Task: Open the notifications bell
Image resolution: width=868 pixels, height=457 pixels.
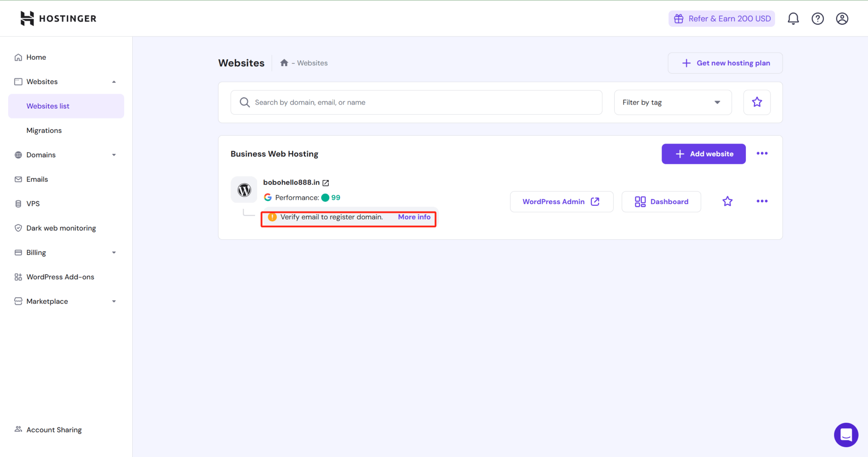Action: [793, 19]
